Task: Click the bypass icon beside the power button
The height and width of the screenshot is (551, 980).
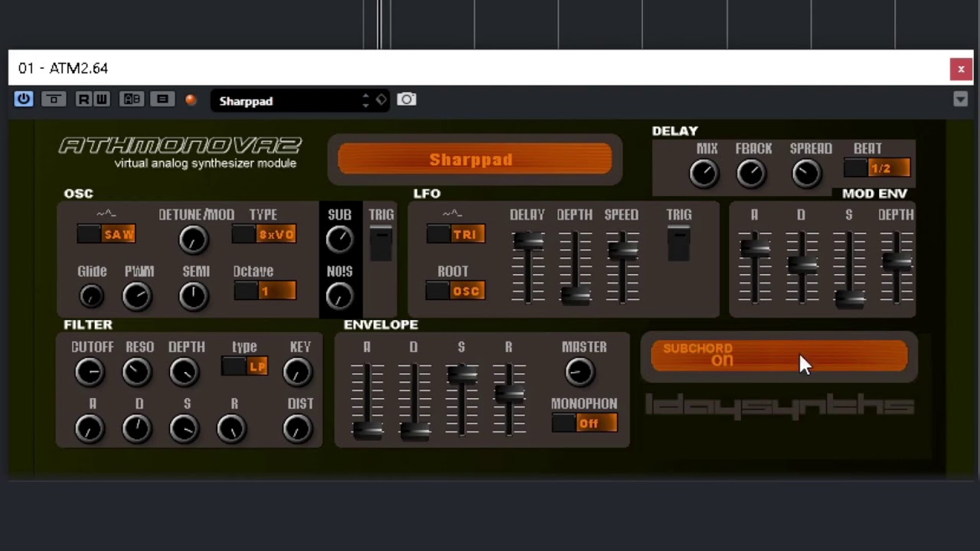Action: 54,99
